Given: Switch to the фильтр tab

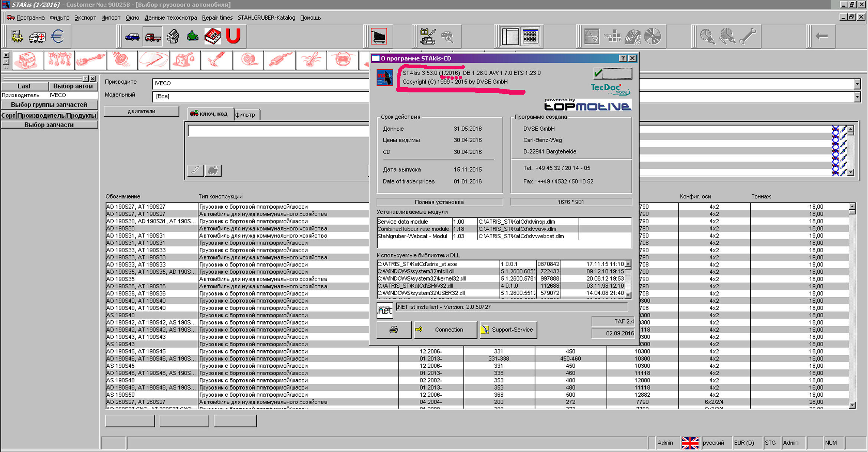Looking at the screenshot, I should tap(245, 115).
